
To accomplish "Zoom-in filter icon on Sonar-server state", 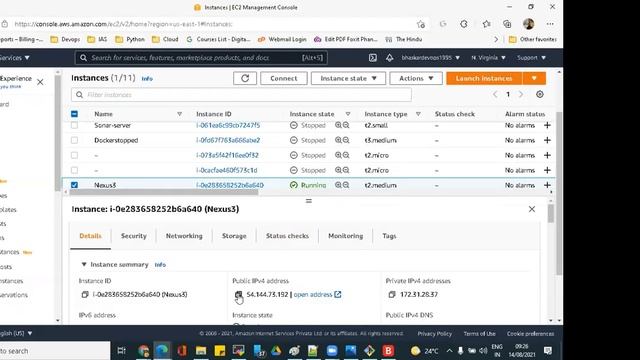I will [338, 125].
